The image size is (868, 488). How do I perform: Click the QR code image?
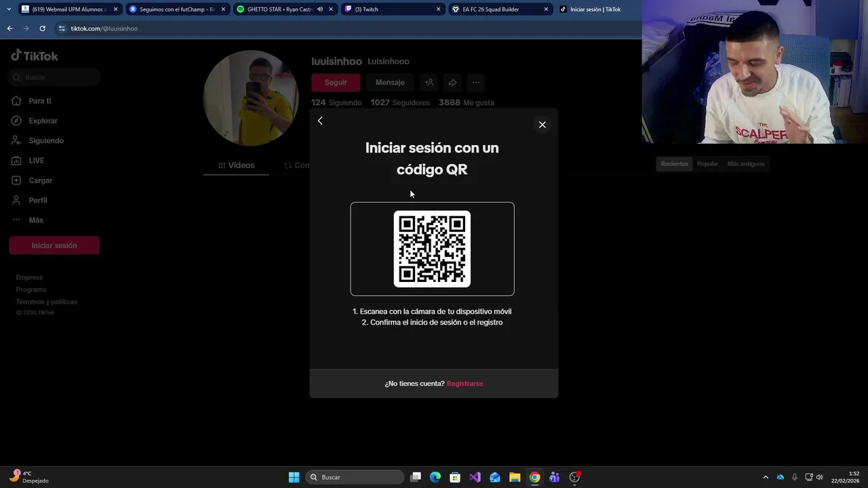(432, 249)
